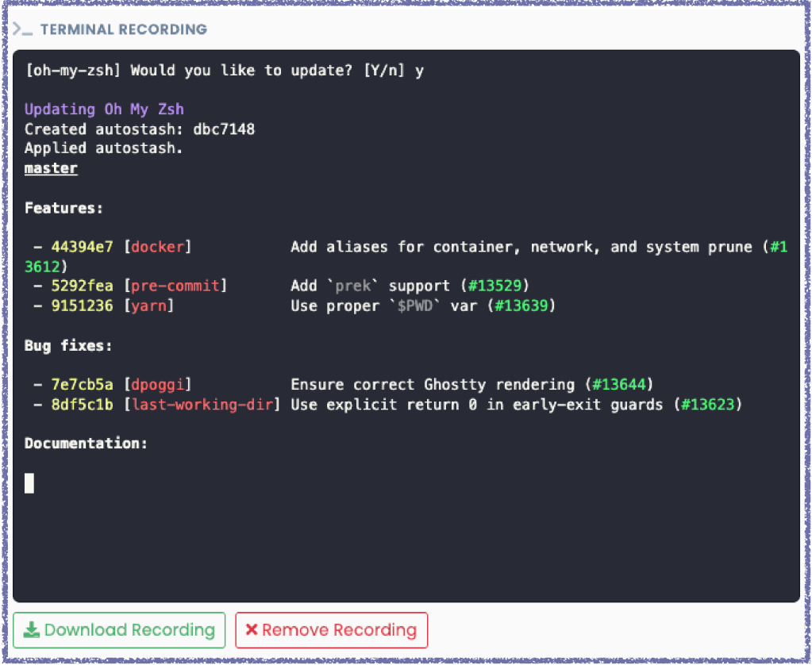
Task: Click the terminal prompt icon in the header
Action: [x=22, y=30]
